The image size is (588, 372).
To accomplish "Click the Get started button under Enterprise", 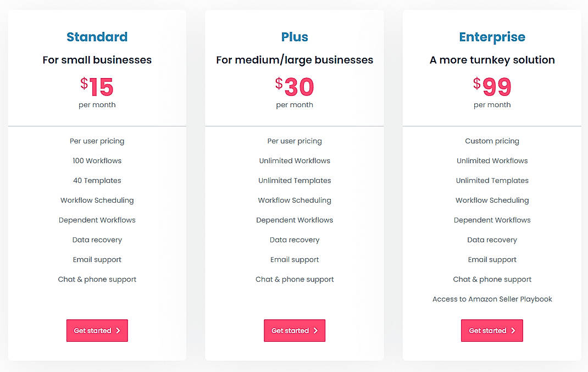I will coord(492,331).
